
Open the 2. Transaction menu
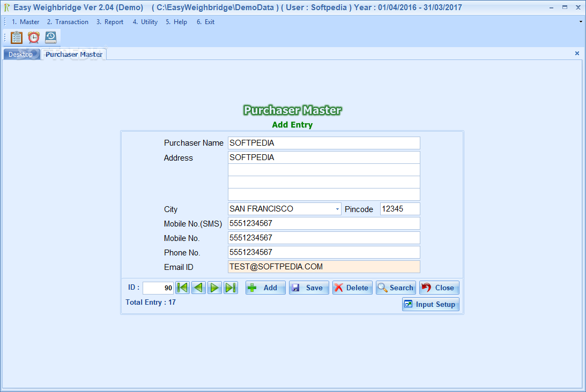pyautogui.click(x=68, y=22)
